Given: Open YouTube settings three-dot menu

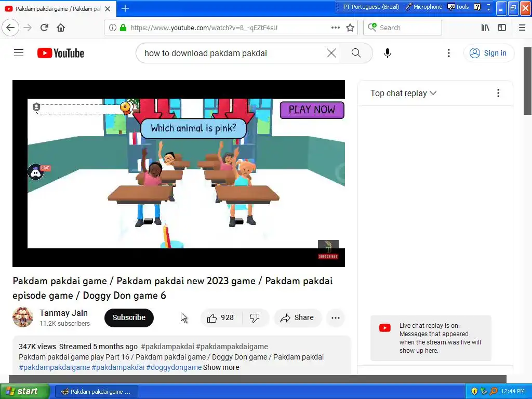Looking at the screenshot, I should pyautogui.click(x=448, y=53).
